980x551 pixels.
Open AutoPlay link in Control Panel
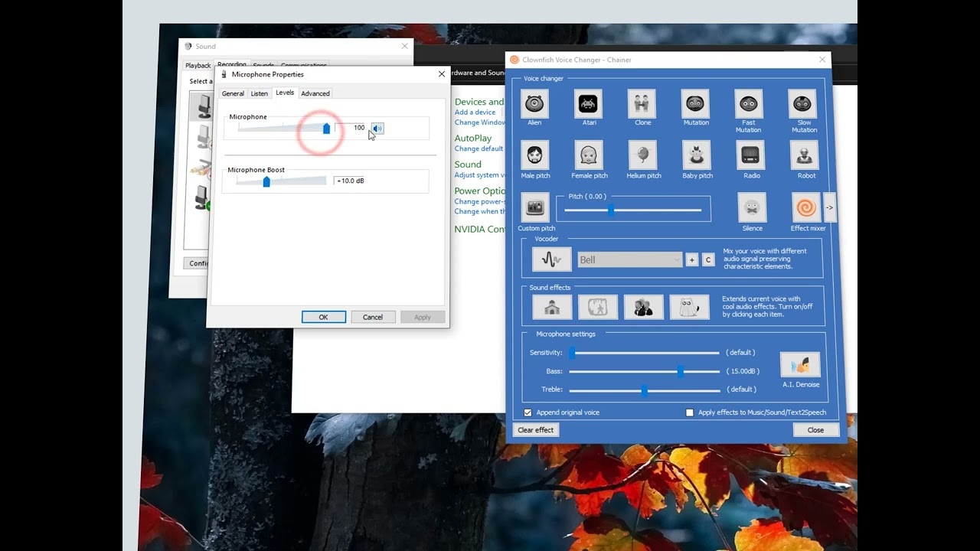(473, 139)
